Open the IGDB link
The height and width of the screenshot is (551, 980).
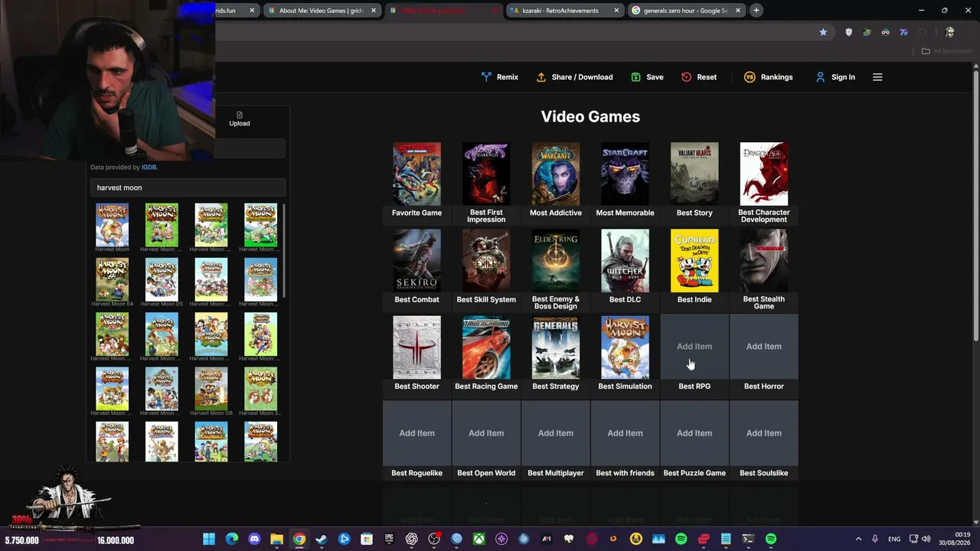click(149, 167)
